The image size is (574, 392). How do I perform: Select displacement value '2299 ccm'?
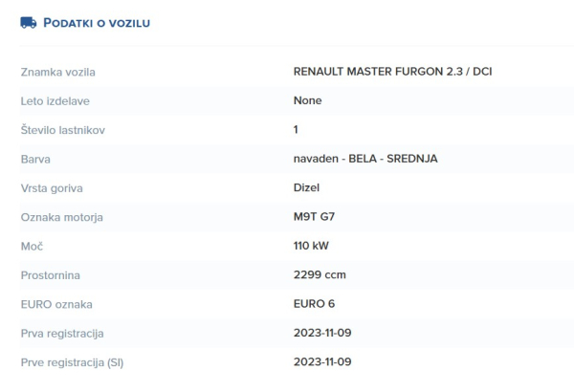(x=320, y=274)
